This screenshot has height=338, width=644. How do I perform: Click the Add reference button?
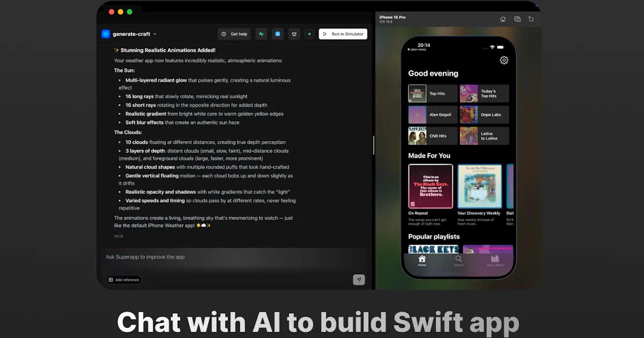point(123,280)
